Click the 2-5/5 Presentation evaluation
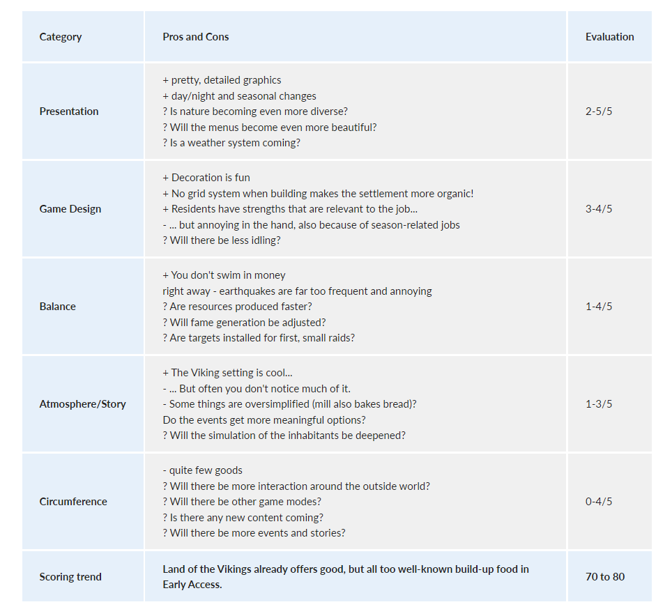This screenshot has height=616, width=672. [x=599, y=111]
